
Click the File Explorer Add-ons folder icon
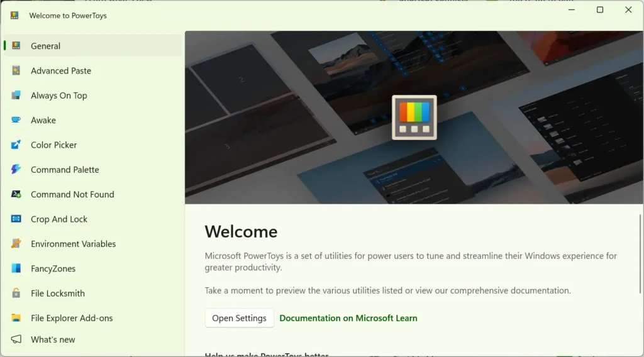tap(16, 317)
